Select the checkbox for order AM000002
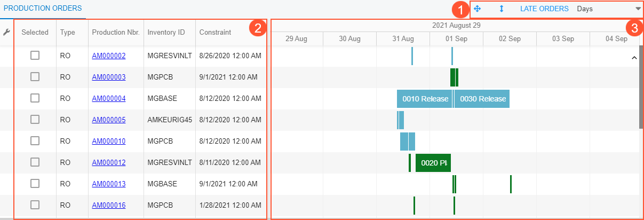644x220 pixels. click(35, 55)
